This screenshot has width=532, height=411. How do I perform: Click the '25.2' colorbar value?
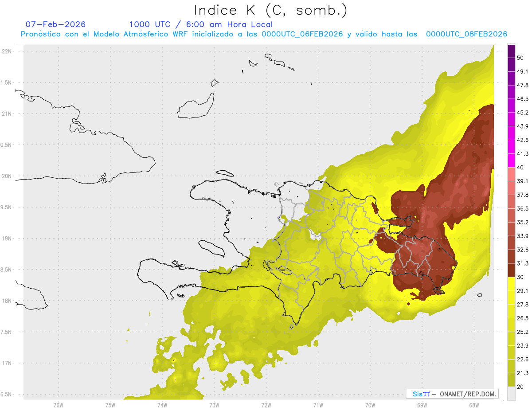click(x=523, y=332)
